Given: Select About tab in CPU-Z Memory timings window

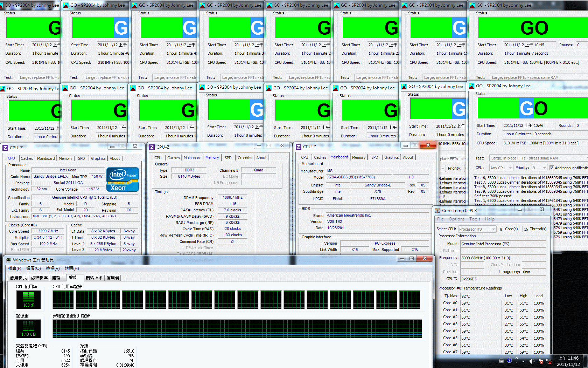Looking at the screenshot, I should click(261, 158).
